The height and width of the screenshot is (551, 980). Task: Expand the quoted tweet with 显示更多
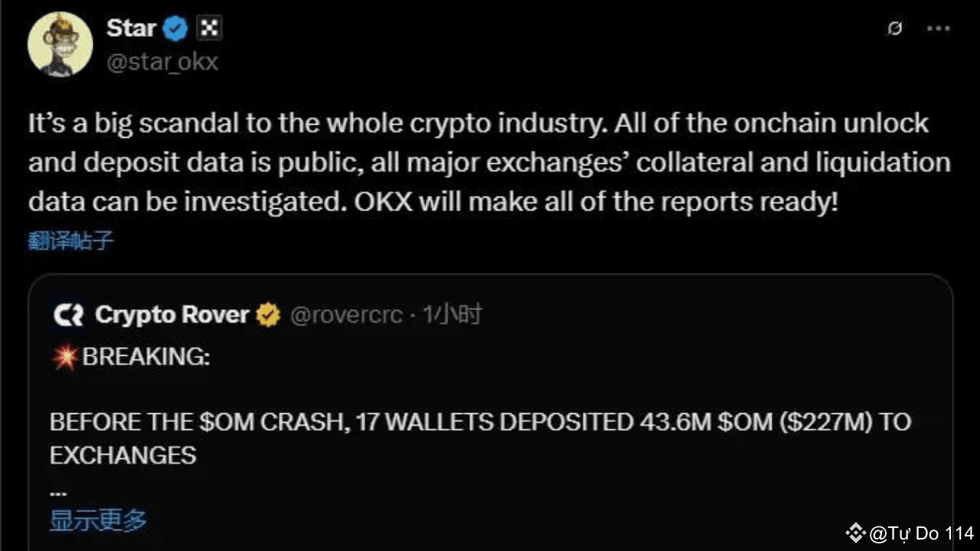(x=98, y=520)
